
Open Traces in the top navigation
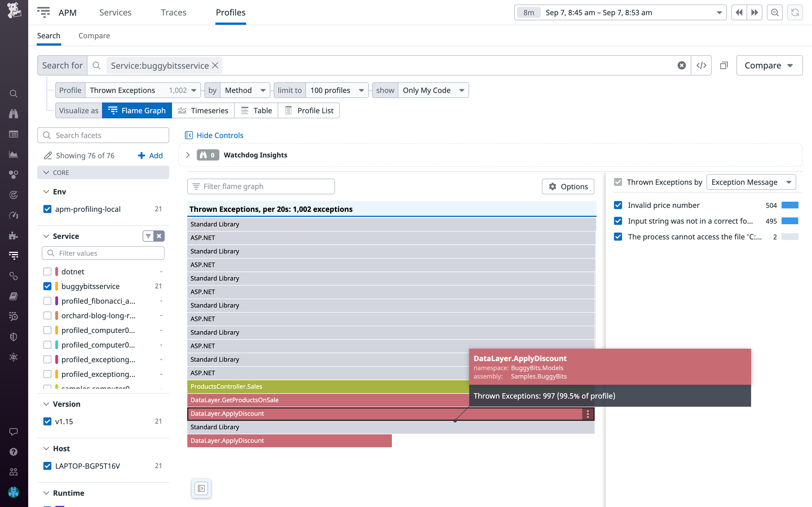[x=173, y=12]
